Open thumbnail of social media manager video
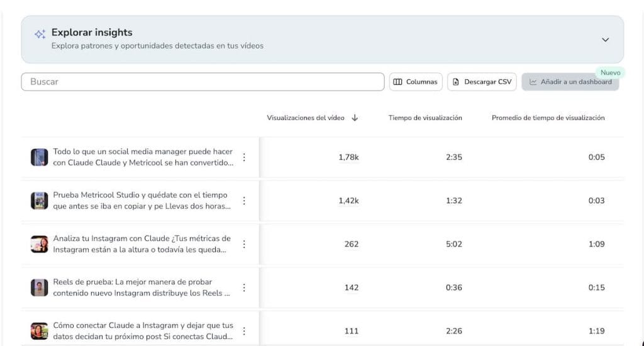The width and height of the screenshot is (644, 346). 40,157
